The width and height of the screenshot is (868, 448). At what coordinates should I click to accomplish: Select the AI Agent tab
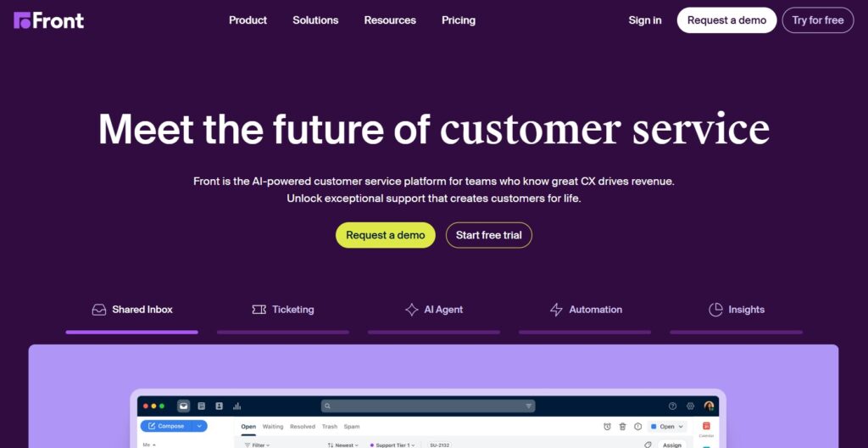point(434,310)
